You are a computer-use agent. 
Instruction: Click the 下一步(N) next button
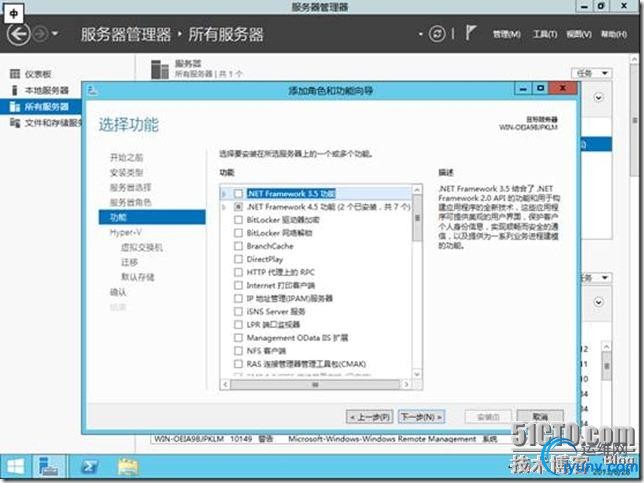tap(422, 417)
